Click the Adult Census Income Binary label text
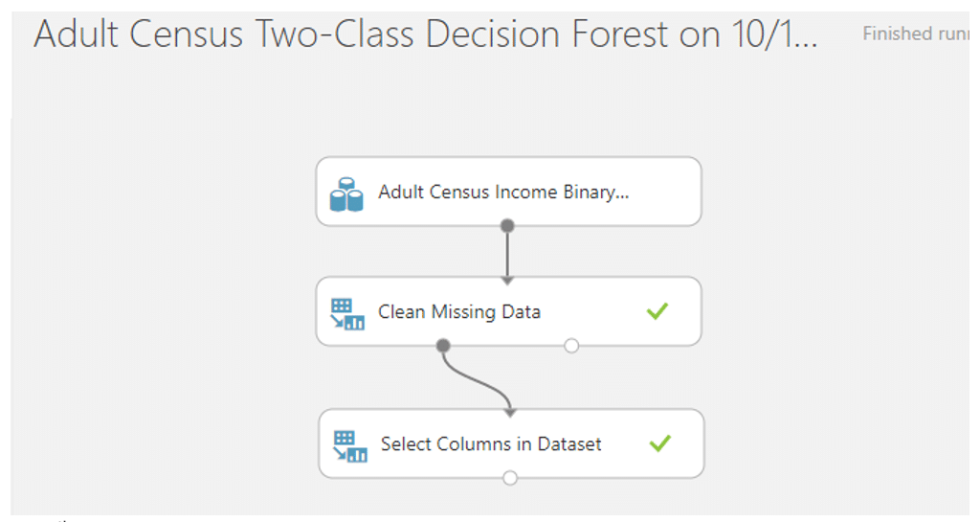 pyautogui.click(x=503, y=192)
